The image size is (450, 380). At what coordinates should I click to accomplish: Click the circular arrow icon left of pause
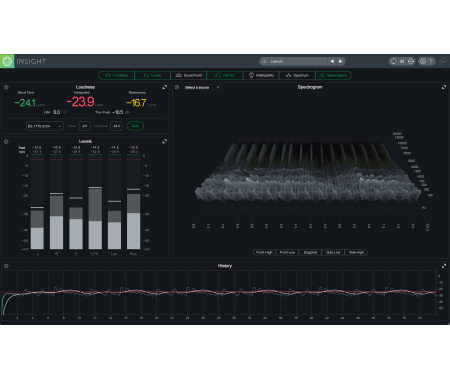[394, 61]
